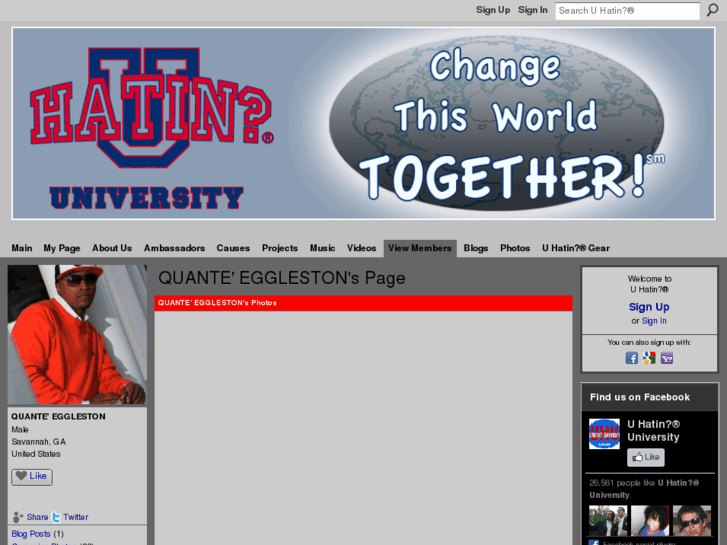Image resolution: width=727 pixels, height=545 pixels.
Task: Click the Savannah, GA location text
Action: coord(38,442)
